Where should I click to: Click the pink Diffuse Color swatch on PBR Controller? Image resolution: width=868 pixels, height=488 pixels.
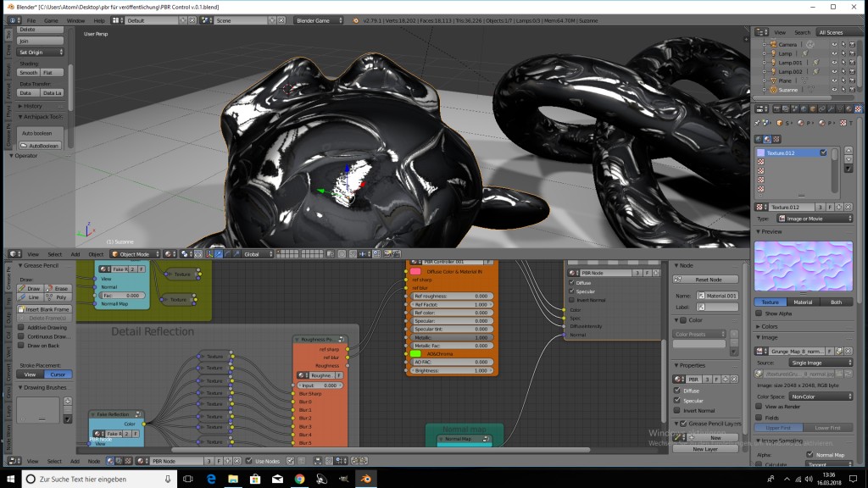coord(415,271)
